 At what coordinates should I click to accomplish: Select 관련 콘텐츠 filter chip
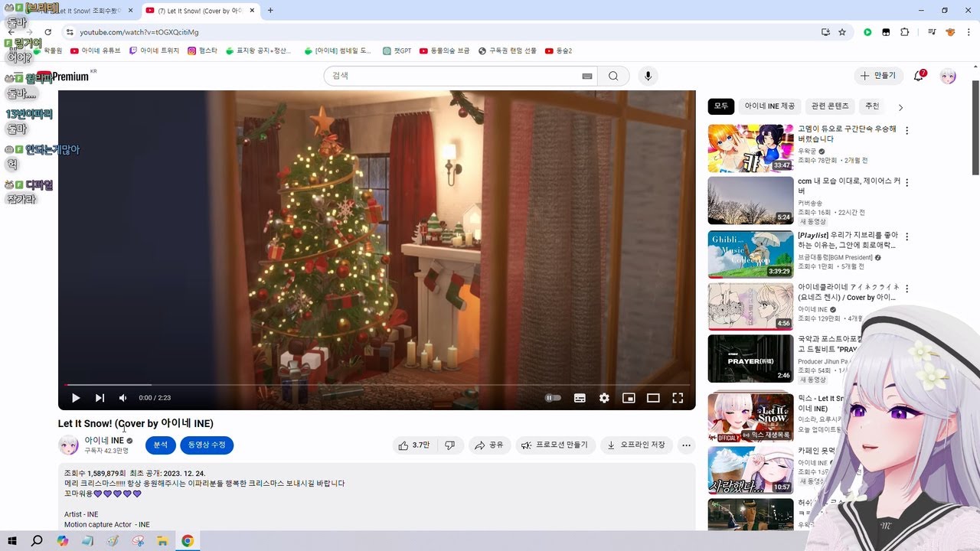click(830, 106)
